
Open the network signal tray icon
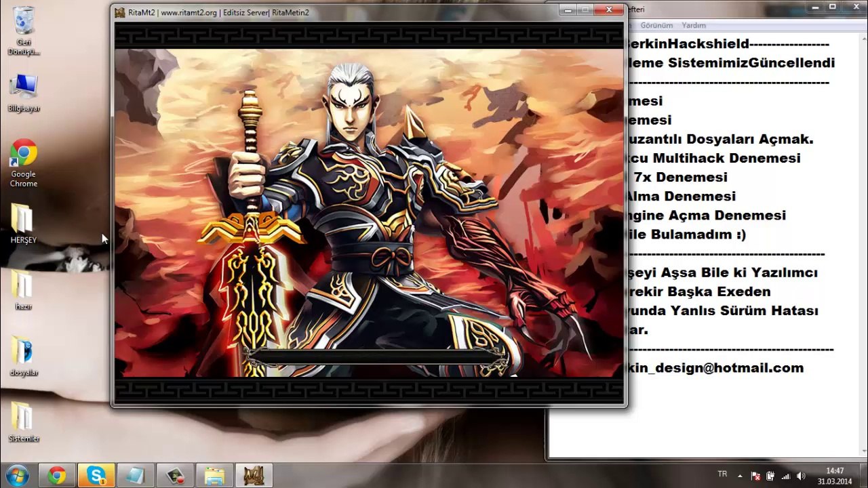tap(785, 476)
